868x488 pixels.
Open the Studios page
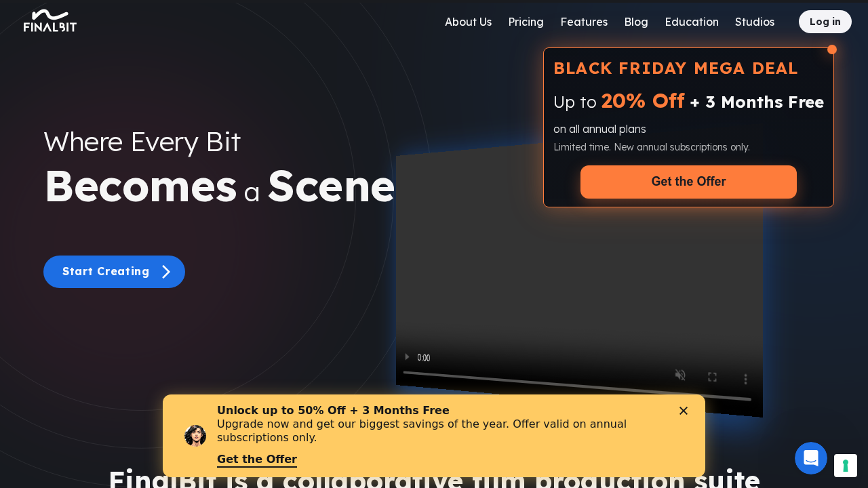(x=755, y=22)
